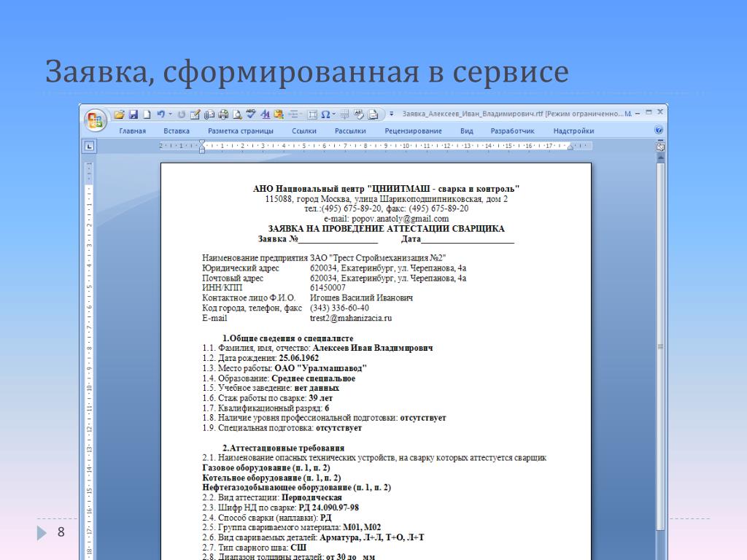Image resolution: width=747 pixels, height=560 pixels.
Task: Open the round Office button menu
Action: click(95, 120)
